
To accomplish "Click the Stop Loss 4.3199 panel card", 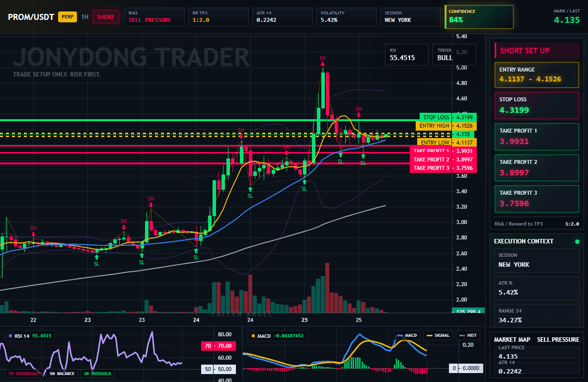I will (537, 105).
